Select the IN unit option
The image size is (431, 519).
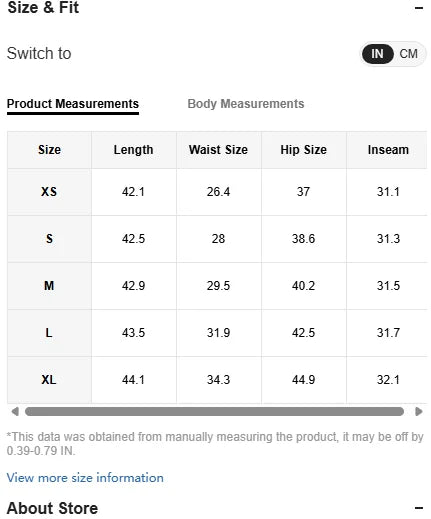point(377,54)
